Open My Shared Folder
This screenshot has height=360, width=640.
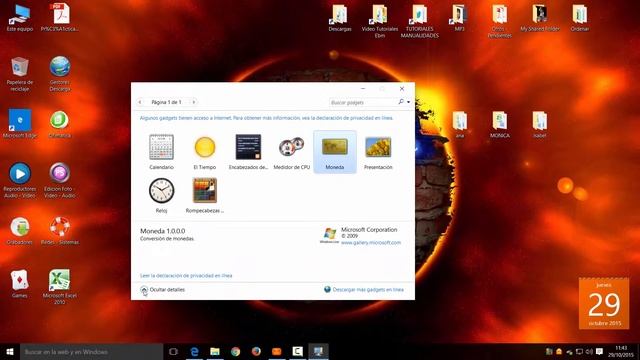(540, 18)
